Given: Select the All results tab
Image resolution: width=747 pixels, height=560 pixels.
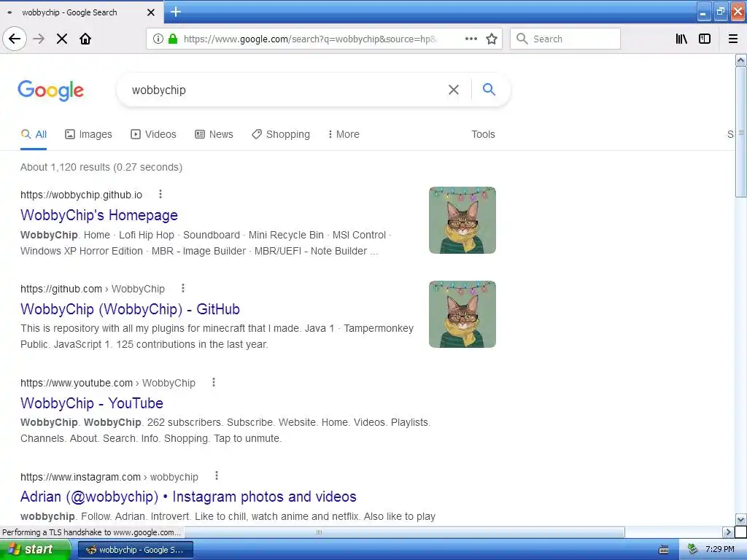Looking at the screenshot, I should (x=34, y=134).
